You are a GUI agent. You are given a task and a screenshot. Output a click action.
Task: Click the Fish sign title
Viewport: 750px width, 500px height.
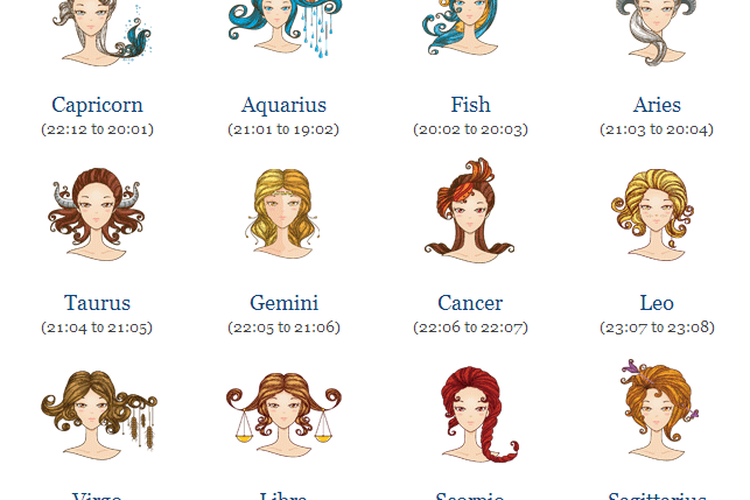pos(470,105)
